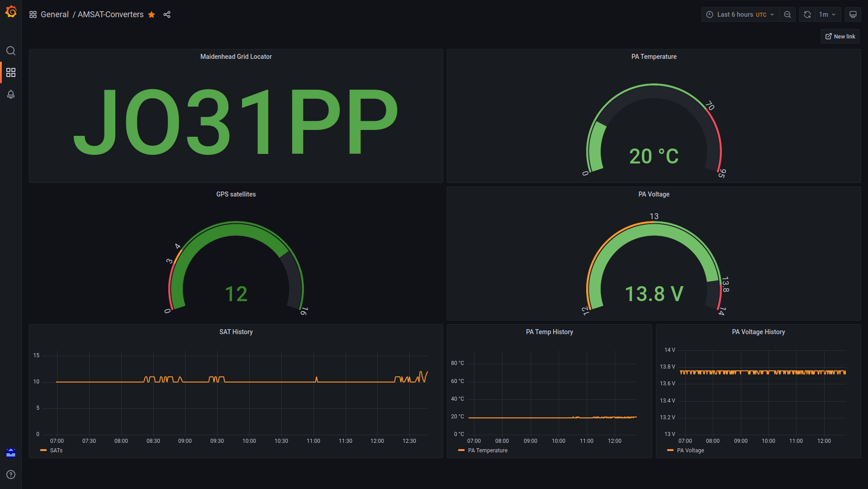The image size is (868, 489).
Task: Click the PA Temperature legend color swatch
Action: point(461,451)
